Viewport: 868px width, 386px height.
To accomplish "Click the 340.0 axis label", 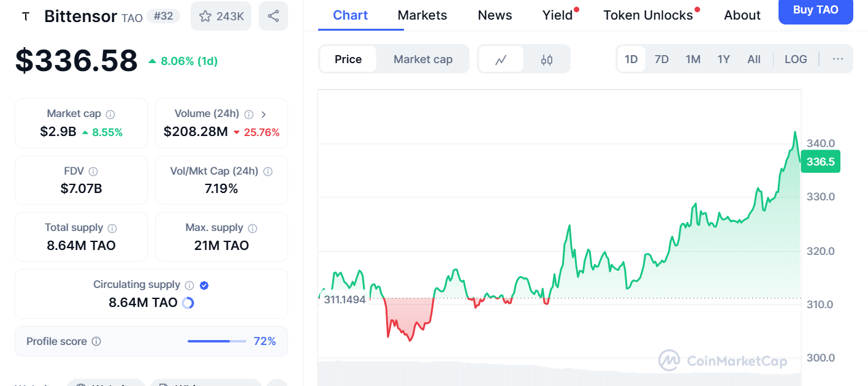I will (x=821, y=143).
